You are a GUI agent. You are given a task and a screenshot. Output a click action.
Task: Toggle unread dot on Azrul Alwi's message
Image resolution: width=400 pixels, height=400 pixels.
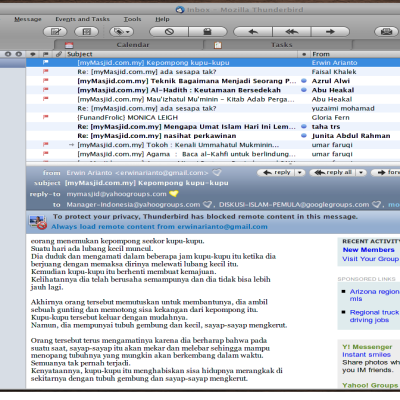[304, 81]
